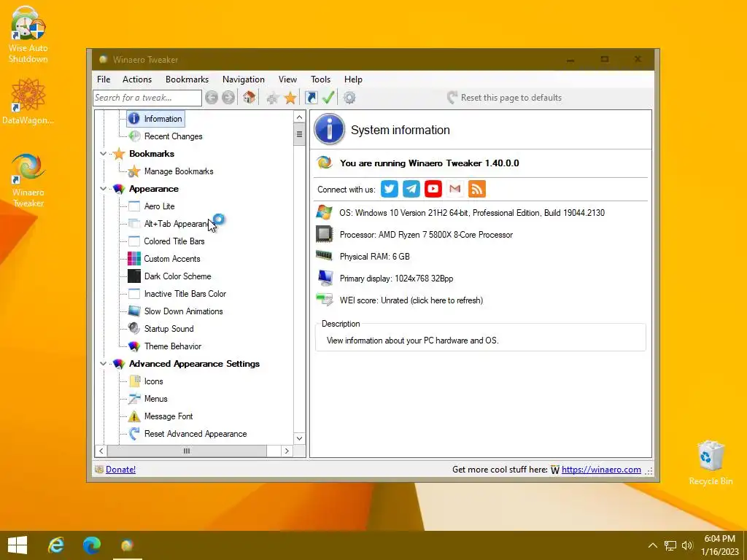Viewport: 747px width, 560px height.
Task: Click the export shortcut arrow toolbar icon
Action: tap(311, 98)
